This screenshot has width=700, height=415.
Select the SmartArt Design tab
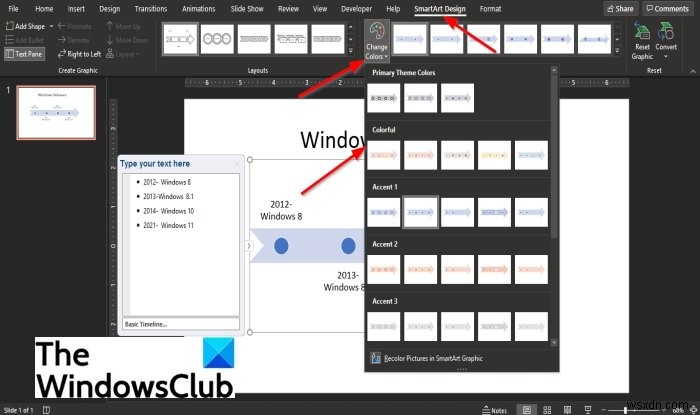pyautogui.click(x=440, y=8)
